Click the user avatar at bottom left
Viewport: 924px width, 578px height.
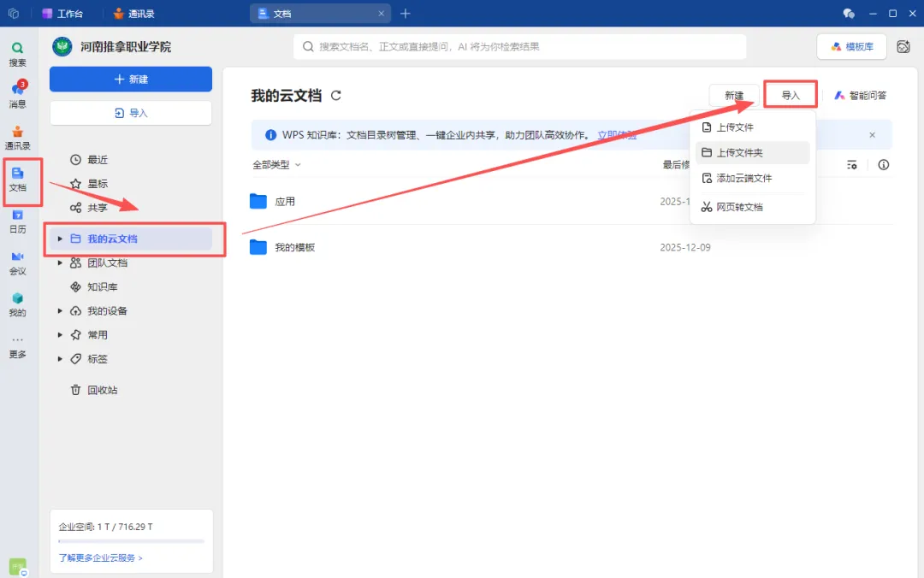click(x=18, y=567)
